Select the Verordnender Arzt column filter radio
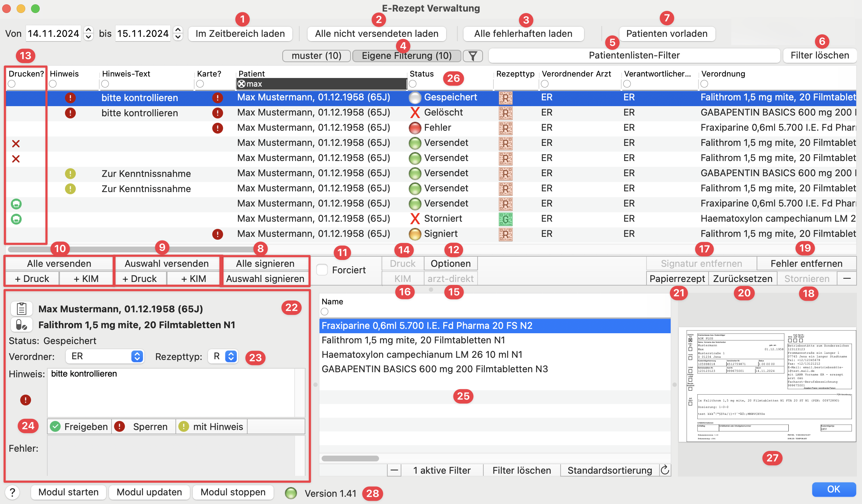 545,84
